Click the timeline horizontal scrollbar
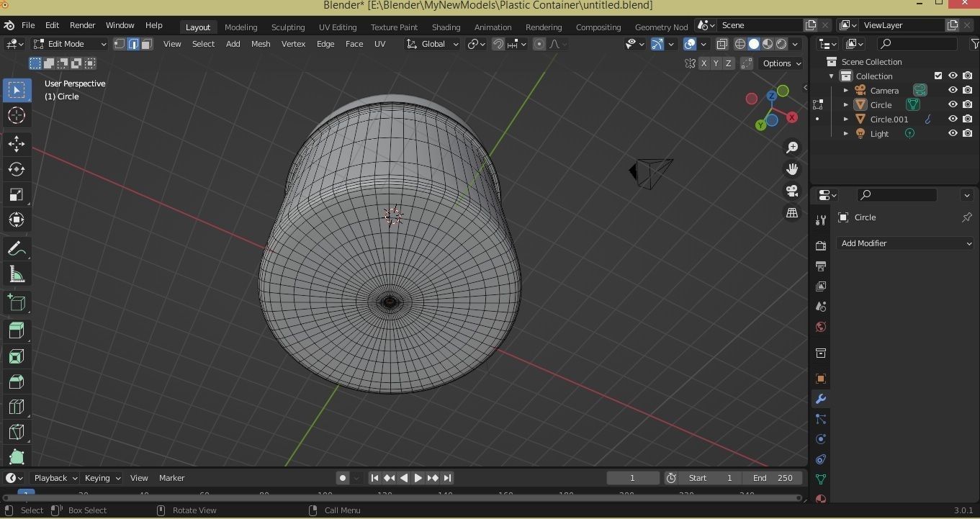980x519 pixels. pyautogui.click(x=403, y=497)
